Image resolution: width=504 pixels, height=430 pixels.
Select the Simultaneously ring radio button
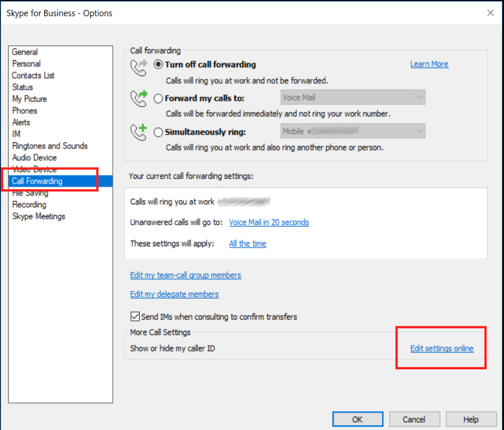click(x=158, y=132)
